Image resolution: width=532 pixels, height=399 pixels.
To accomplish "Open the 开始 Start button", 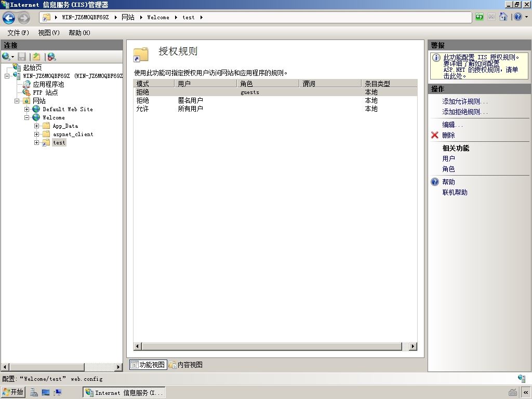I will pos(12,392).
